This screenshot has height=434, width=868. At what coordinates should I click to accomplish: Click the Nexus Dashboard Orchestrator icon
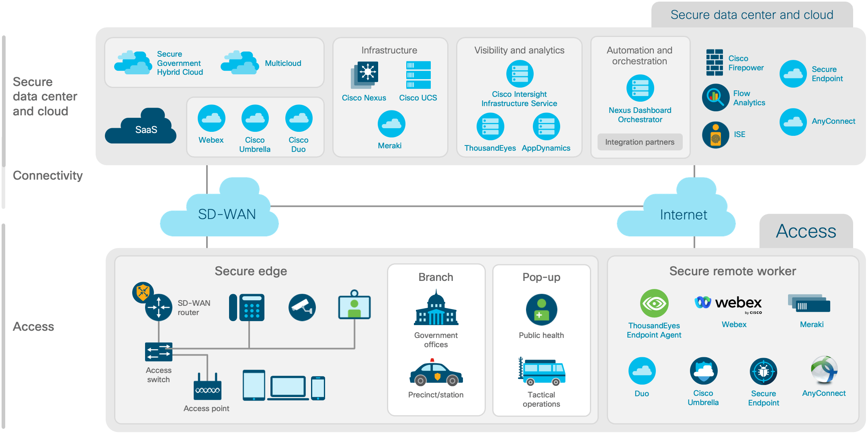pos(641,88)
